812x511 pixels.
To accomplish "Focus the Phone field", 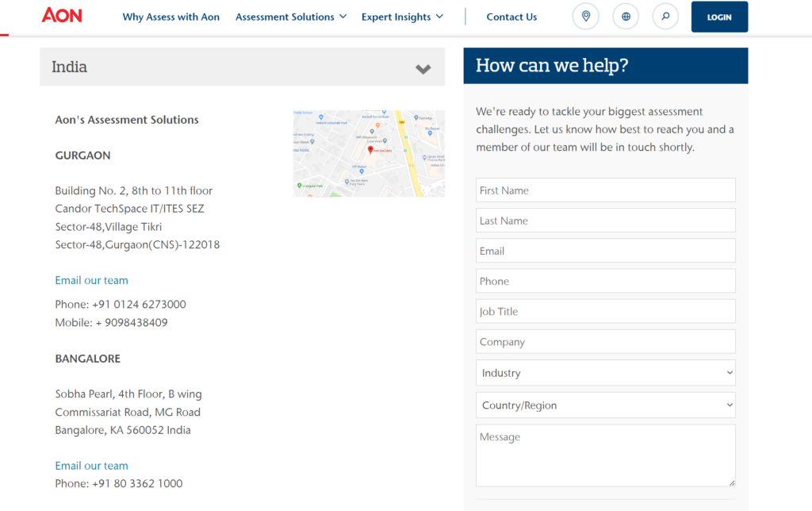I will (605, 281).
